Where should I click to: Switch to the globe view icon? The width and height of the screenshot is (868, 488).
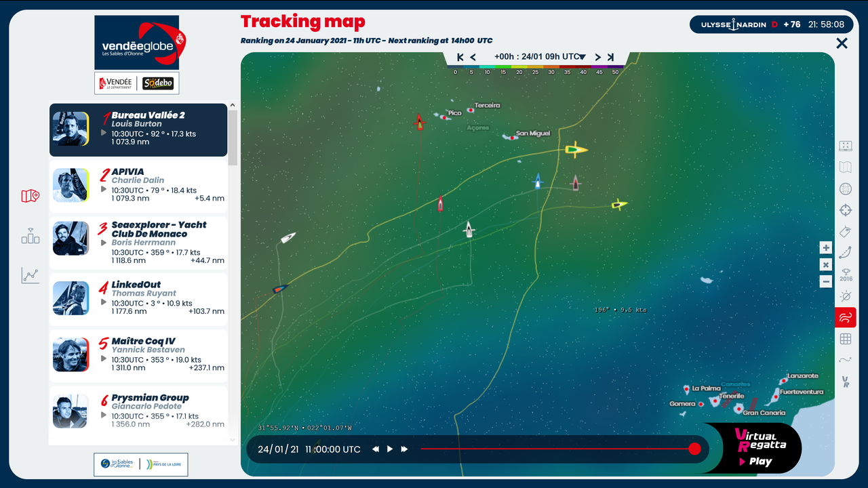[846, 189]
